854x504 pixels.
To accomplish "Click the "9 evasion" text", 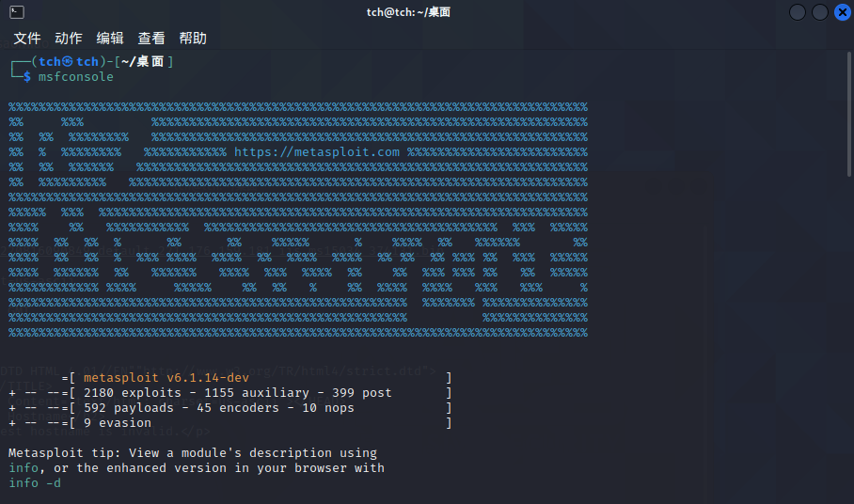I will (118, 423).
